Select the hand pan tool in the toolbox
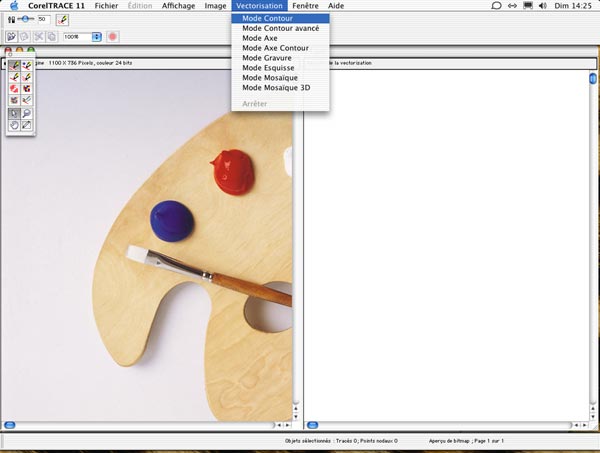This screenshot has width=600, height=453. 14,126
